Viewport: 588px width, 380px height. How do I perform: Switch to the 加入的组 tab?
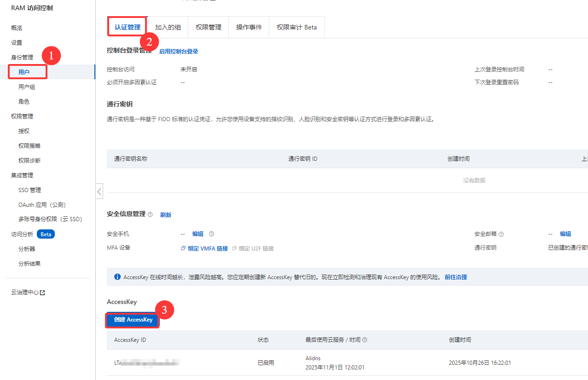[168, 27]
